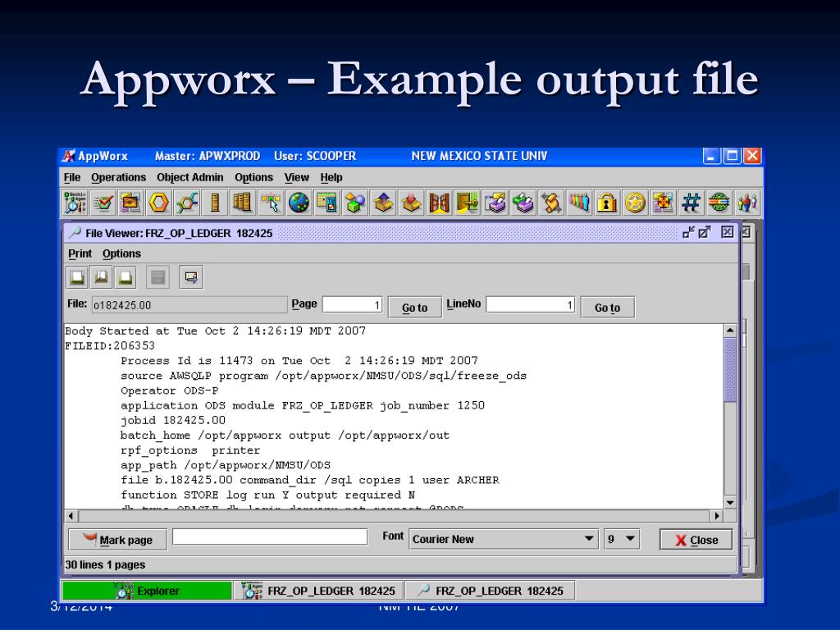Click the text field beside Mark page
The image size is (840, 630).
coord(270,536)
